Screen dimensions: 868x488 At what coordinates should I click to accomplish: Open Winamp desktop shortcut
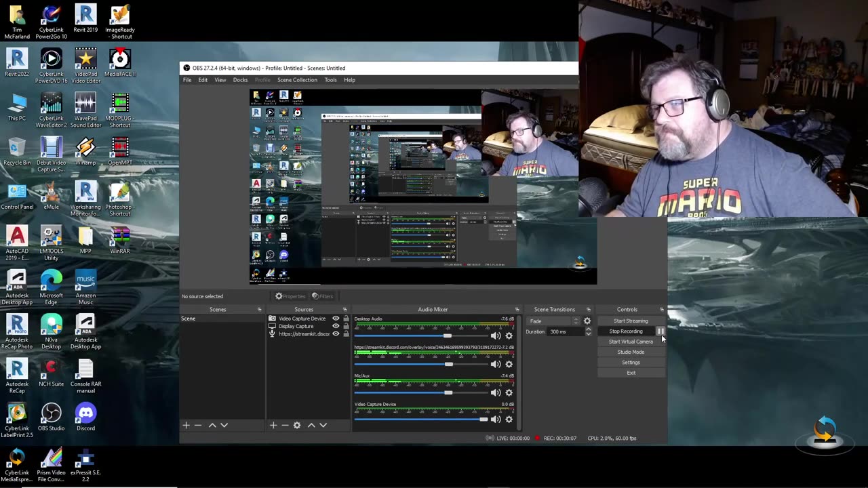85,151
